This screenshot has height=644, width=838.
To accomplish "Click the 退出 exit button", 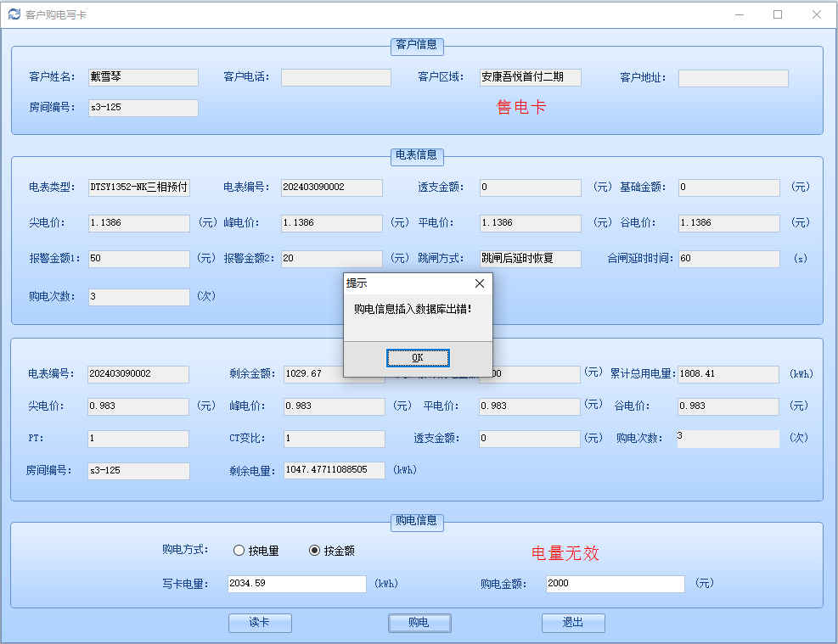I will tap(573, 623).
